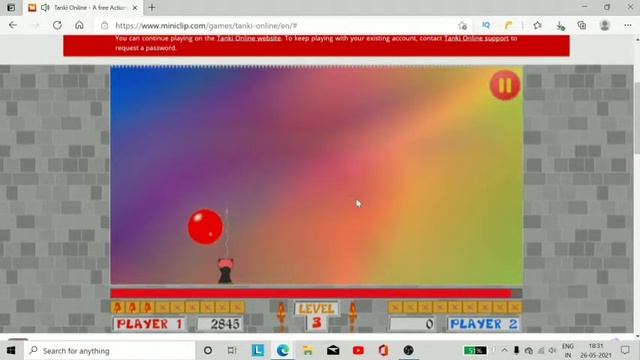Click the PLAYER 1 label
The image size is (640, 360).
(x=149, y=324)
